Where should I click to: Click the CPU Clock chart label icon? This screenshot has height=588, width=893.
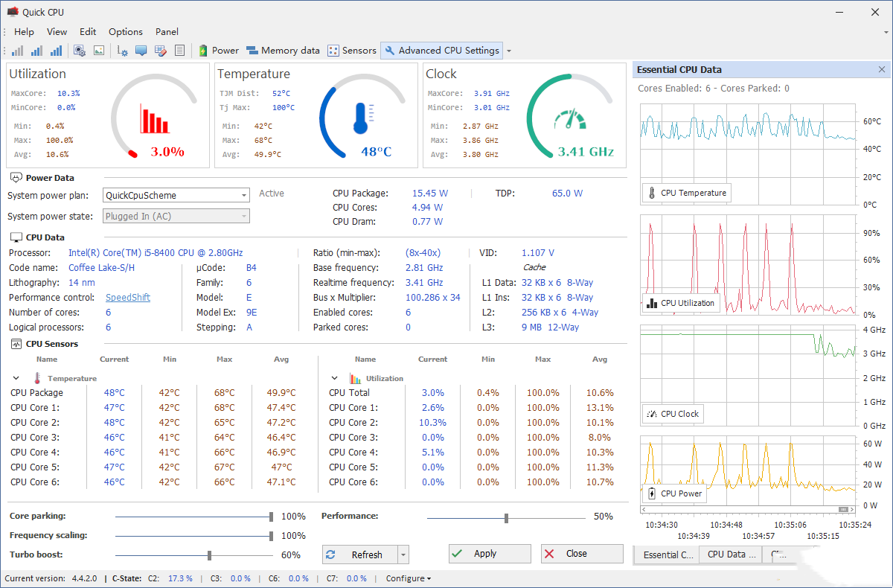pos(653,413)
